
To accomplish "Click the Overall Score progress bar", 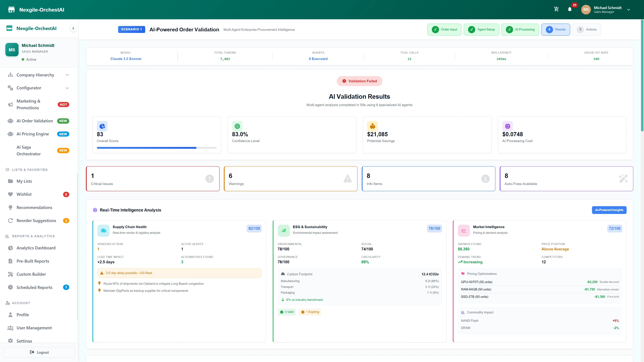I will pyautogui.click(x=156, y=148).
